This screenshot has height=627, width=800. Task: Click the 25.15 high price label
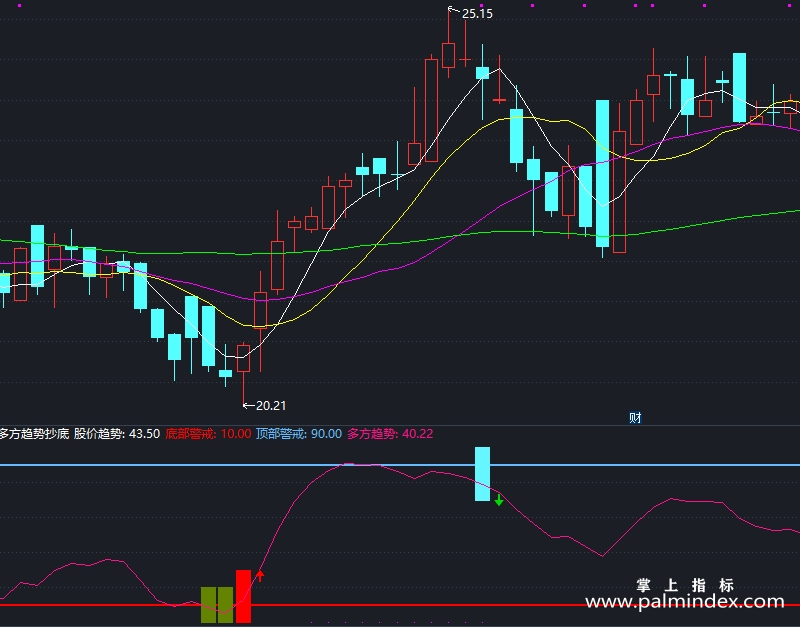(x=477, y=14)
